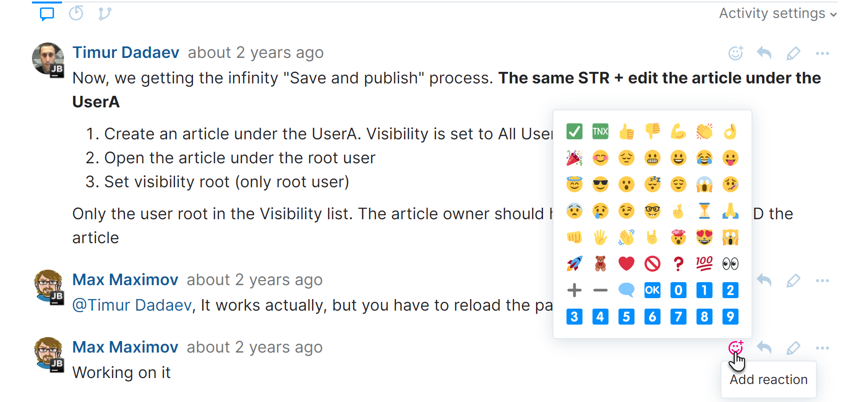The height and width of the screenshot is (402, 868).
Task: Click the Add reaction smiley under the tooltip
Action: [x=735, y=347]
